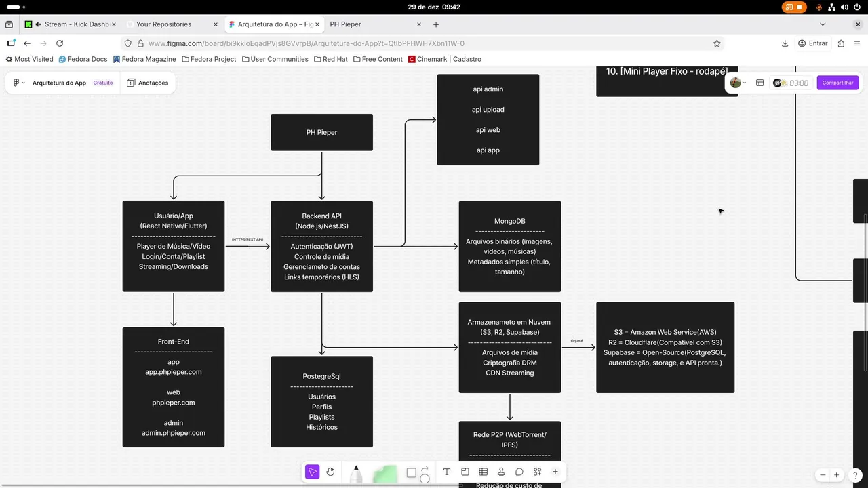The height and width of the screenshot is (488, 868).
Task: Open the widgets and plugins tool
Action: (537, 472)
